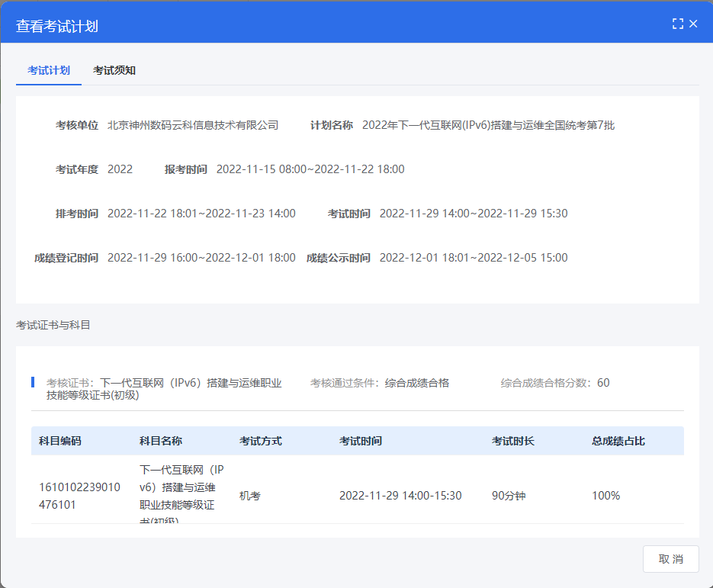Click the 报考时间 date range value
This screenshot has width=713, height=588.
(x=310, y=169)
